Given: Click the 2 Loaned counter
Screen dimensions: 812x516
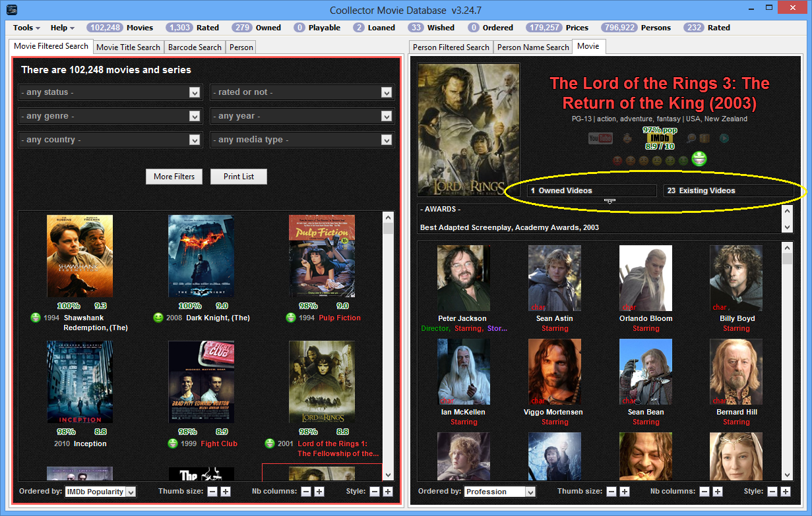Looking at the screenshot, I should coord(373,28).
